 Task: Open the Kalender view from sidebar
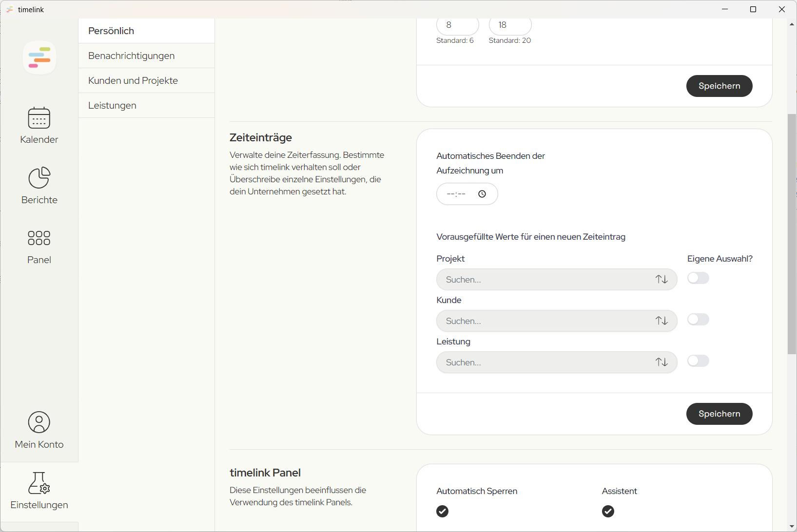coord(39,126)
